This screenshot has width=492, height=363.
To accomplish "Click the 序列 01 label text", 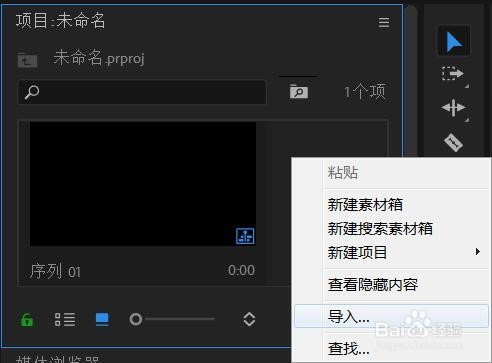I will (55, 271).
